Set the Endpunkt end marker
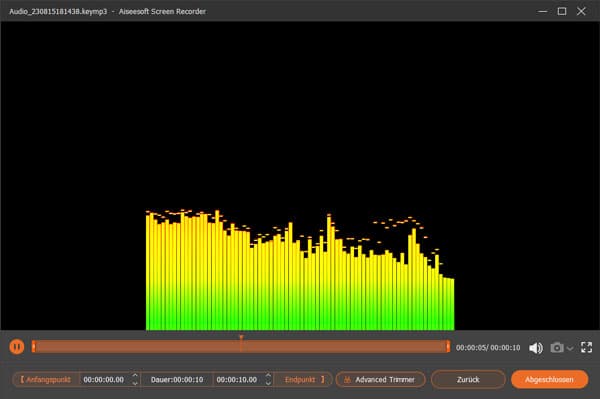 tap(304, 379)
